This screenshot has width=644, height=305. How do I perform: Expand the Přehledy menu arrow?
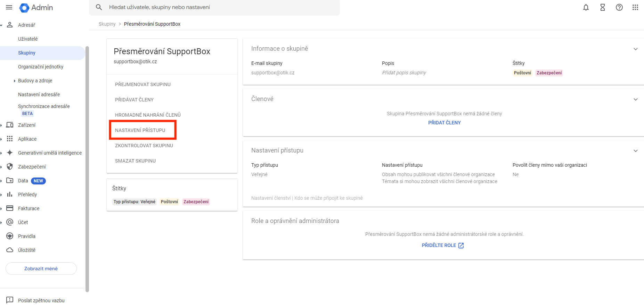(x=1, y=195)
